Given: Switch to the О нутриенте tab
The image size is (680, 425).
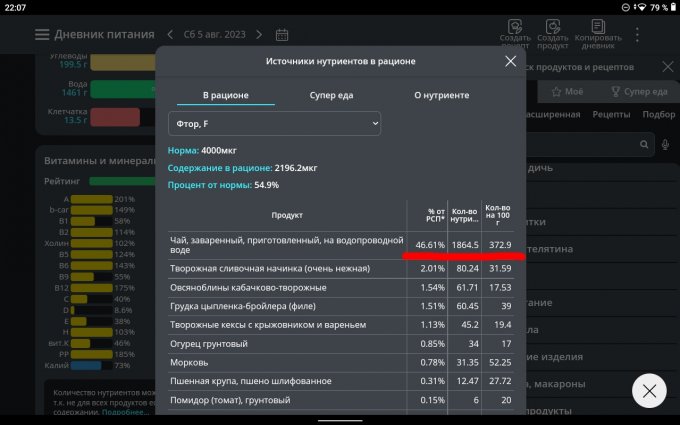Looking at the screenshot, I should click(x=442, y=94).
